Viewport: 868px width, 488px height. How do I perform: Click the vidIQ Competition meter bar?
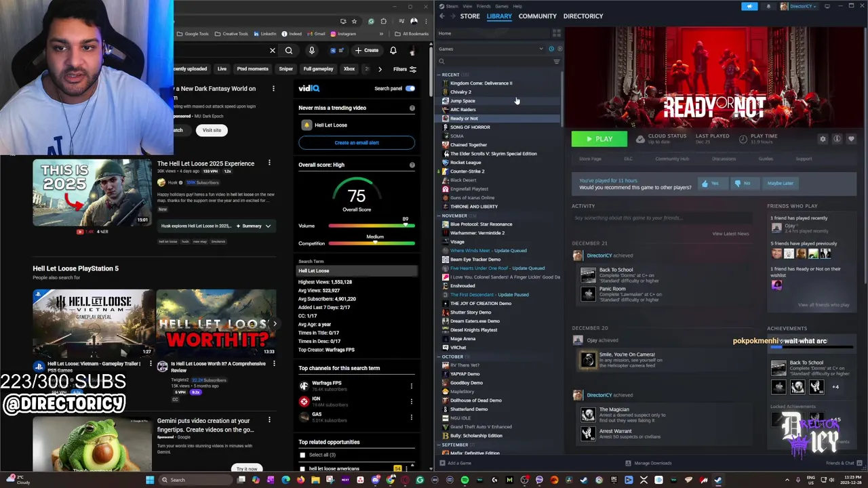(372, 243)
